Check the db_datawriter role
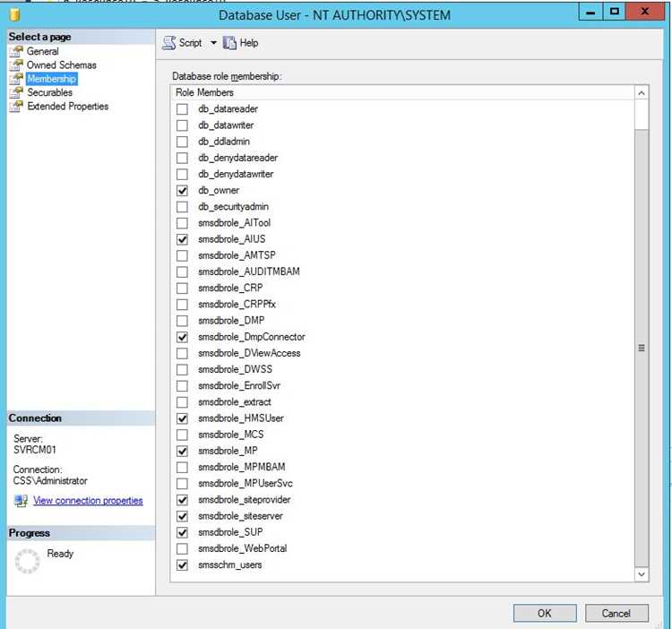Viewport: 672px width, 629px height. click(x=182, y=125)
